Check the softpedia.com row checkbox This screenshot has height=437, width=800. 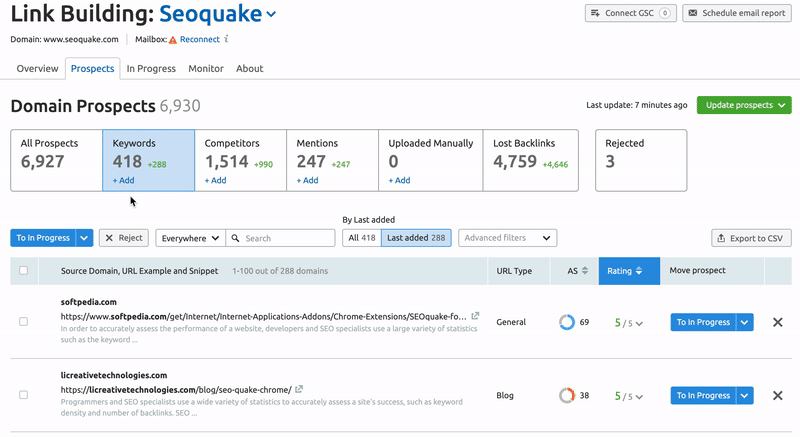tap(23, 321)
